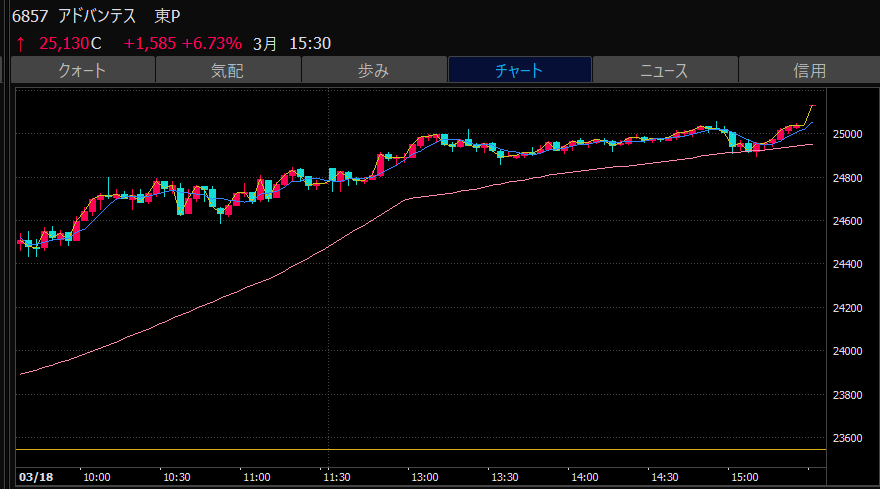880x489 pixels.
Task: Go to the 信用 tab
Action: 809,70
